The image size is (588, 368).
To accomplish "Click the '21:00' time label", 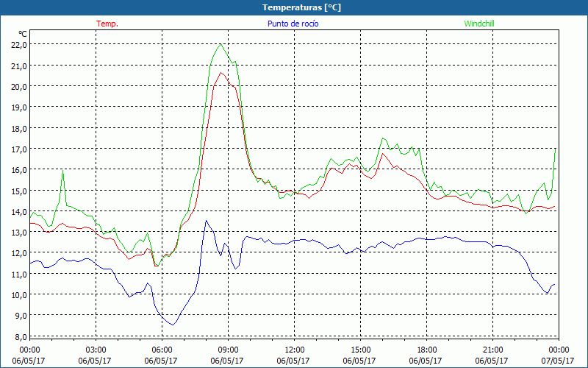I will 492,350.
